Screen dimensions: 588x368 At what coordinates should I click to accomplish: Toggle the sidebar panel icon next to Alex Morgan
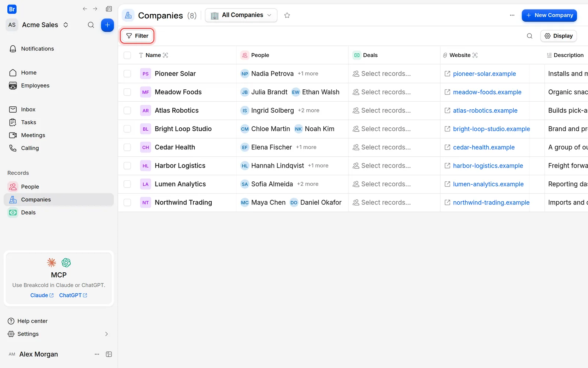109,354
